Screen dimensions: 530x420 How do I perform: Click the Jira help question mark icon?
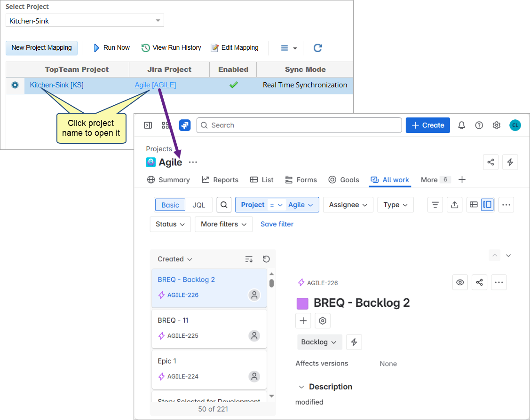[479, 125]
